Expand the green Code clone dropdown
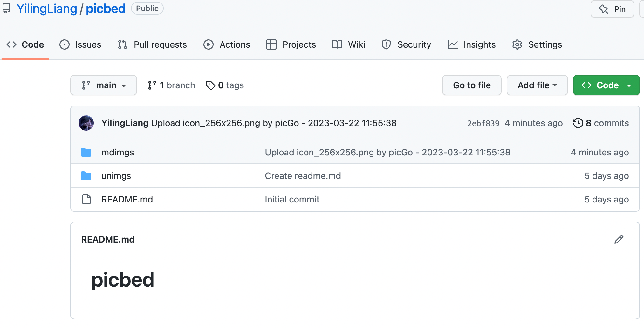 (606, 85)
